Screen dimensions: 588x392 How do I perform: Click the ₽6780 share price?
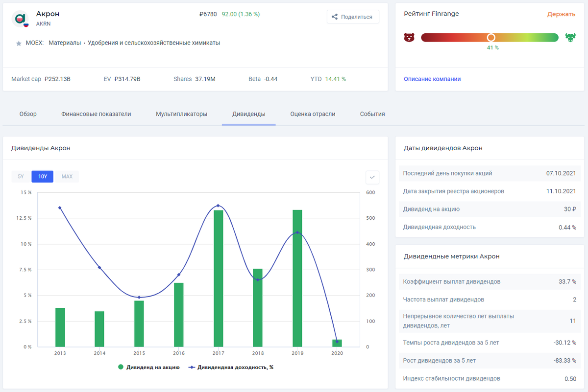click(208, 14)
